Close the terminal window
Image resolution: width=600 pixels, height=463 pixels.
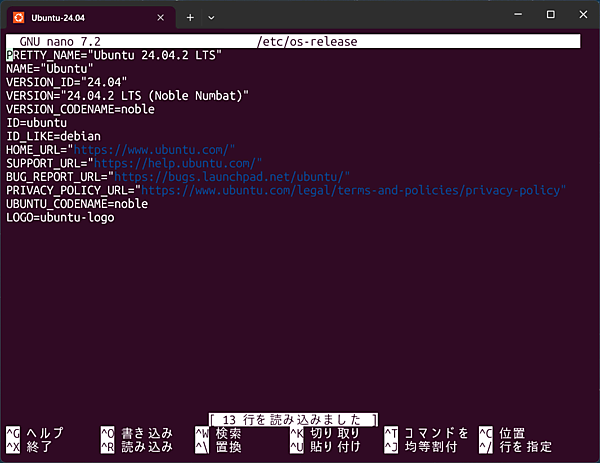click(x=580, y=15)
